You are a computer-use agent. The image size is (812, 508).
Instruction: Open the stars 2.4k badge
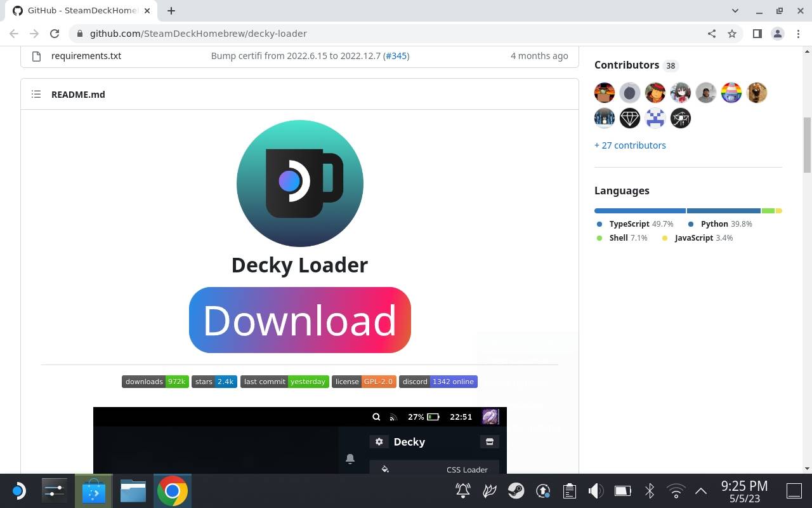pos(214,382)
